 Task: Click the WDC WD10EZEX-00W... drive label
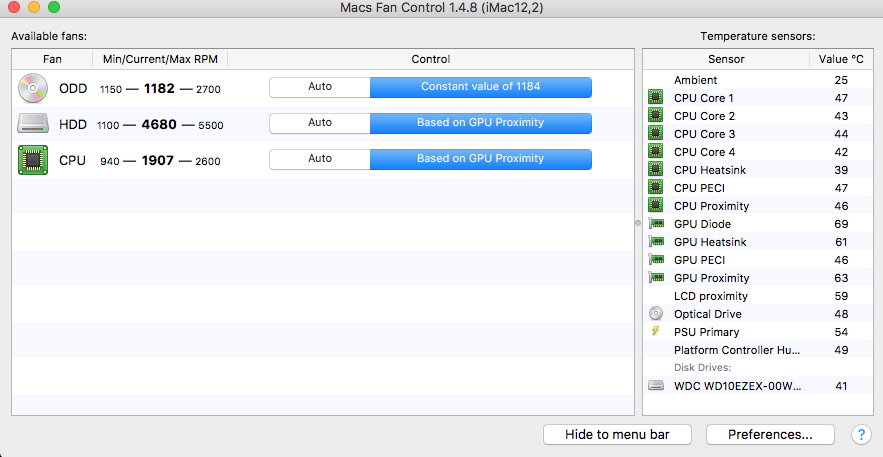[737, 386]
